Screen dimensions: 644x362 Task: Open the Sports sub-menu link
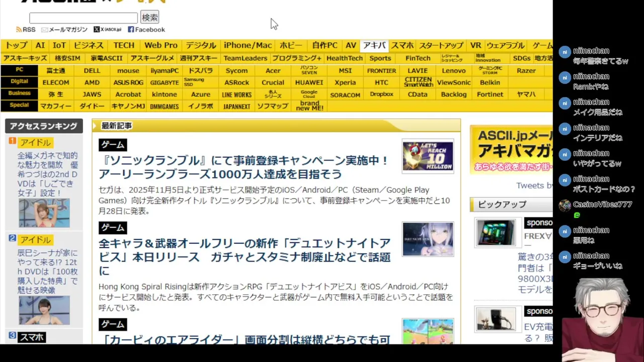tap(380, 58)
